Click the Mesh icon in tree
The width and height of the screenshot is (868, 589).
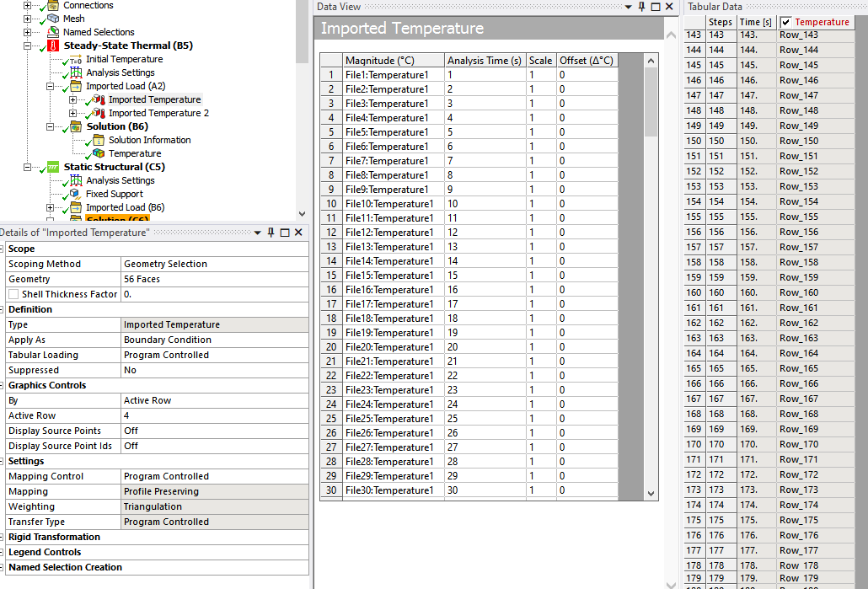(x=53, y=19)
